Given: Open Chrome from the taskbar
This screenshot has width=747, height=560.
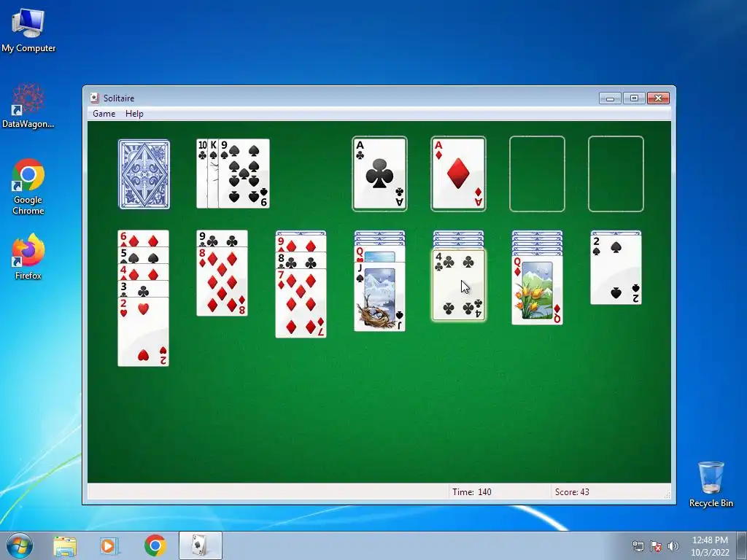Looking at the screenshot, I should [155, 545].
